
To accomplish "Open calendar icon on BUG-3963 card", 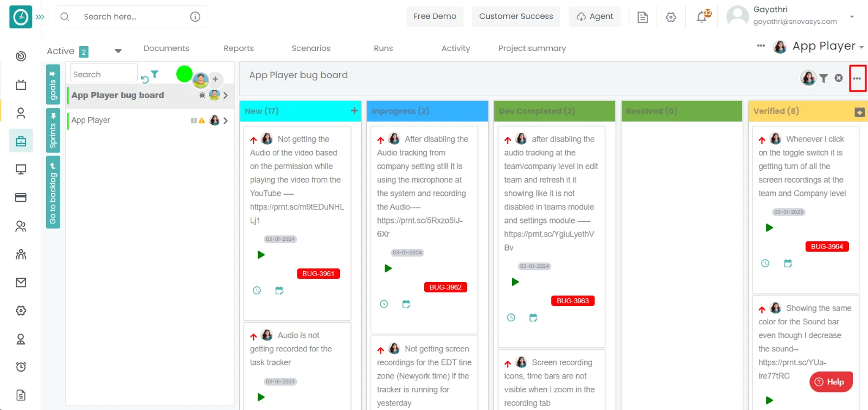I will [533, 318].
